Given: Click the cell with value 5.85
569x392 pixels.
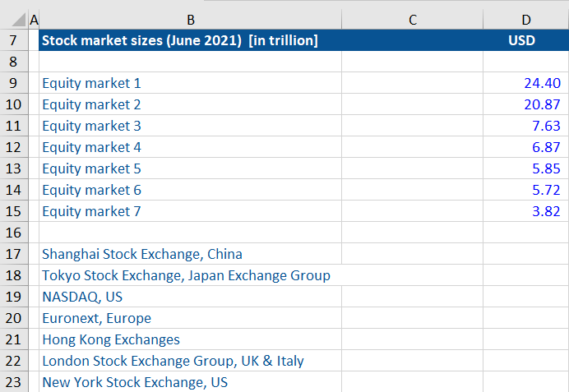Looking at the screenshot, I should click(x=525, y=168).
